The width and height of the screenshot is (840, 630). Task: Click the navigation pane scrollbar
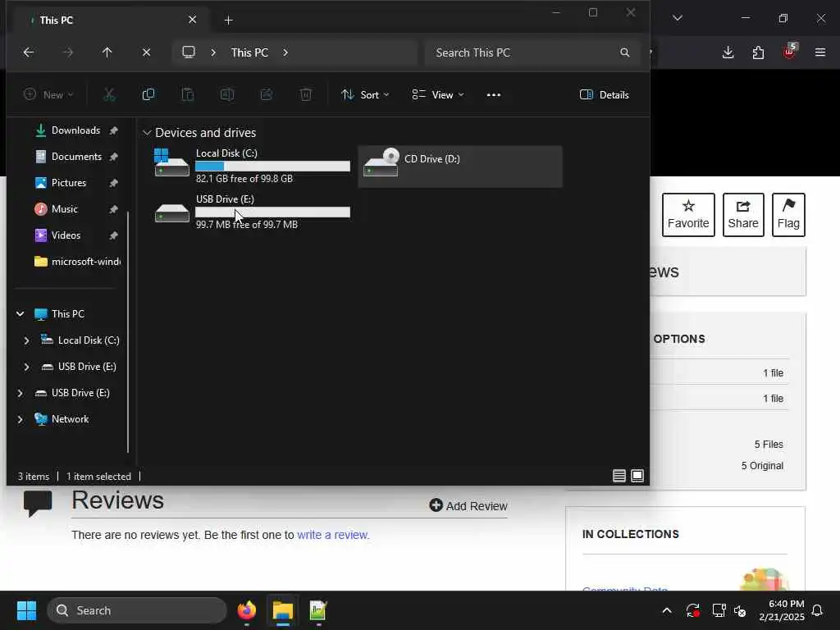click(128, 332)
